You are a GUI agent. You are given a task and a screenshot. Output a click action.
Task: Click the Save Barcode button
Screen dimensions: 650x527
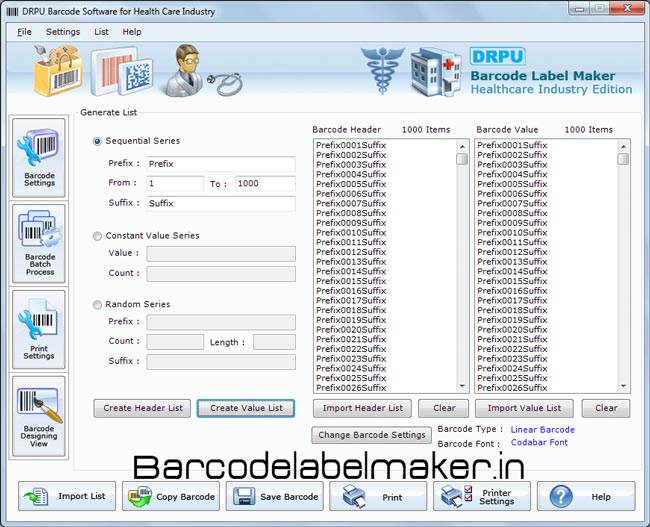coord(274,496)
